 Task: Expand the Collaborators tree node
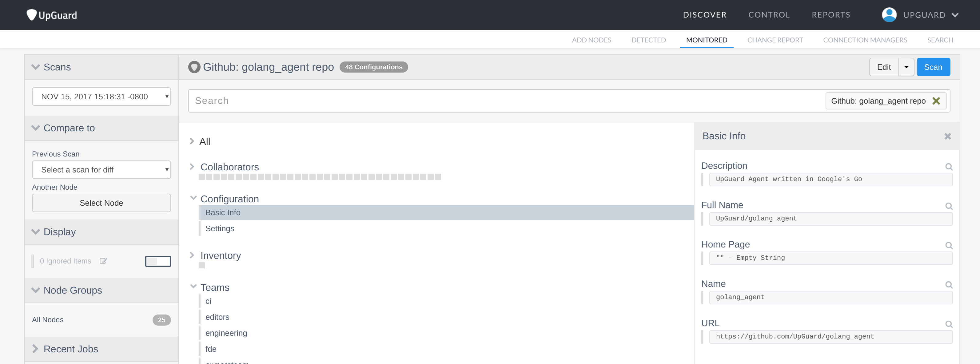point(192,167)
